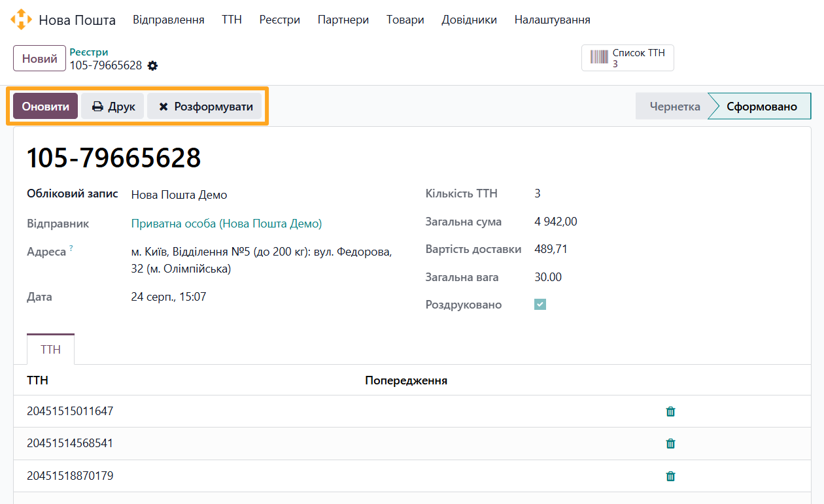Viewport: 824px width, 504px height.
Task: Click the Розформувати button
Action: pyautogui.click(x=205, y=106)
